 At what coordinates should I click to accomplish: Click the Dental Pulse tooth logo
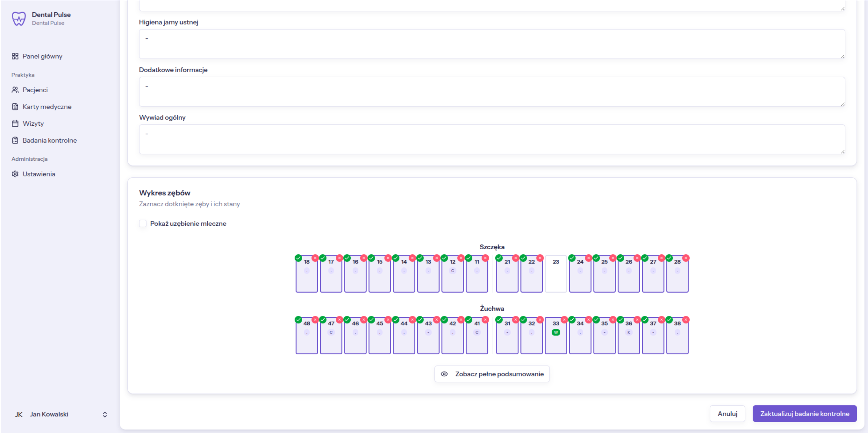(19, 18)
